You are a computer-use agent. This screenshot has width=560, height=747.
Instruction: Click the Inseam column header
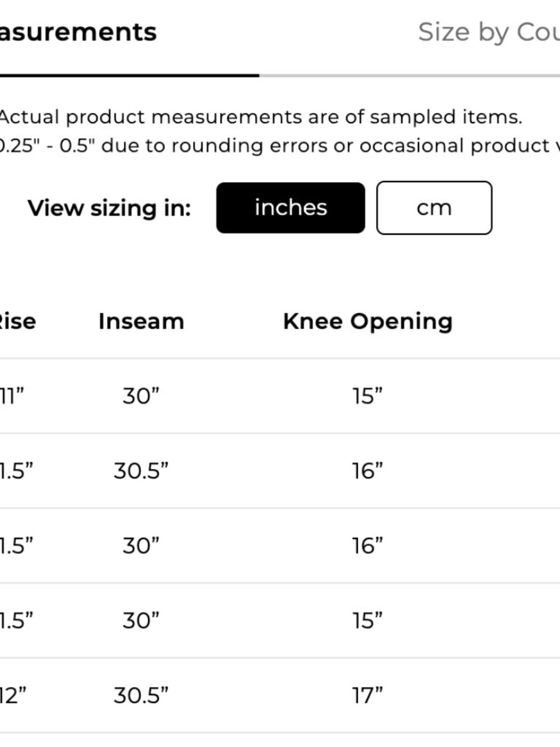[141, 322]
